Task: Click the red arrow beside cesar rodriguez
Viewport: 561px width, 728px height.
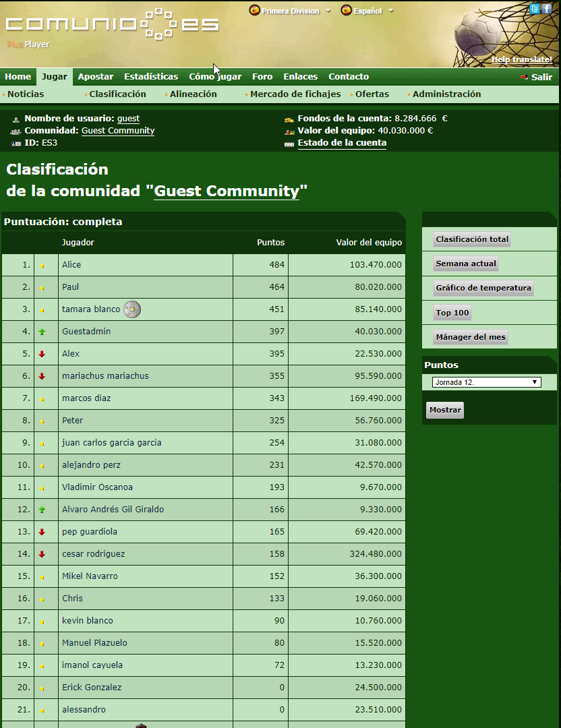Action: pyautogui.click(x=42, y=554)
